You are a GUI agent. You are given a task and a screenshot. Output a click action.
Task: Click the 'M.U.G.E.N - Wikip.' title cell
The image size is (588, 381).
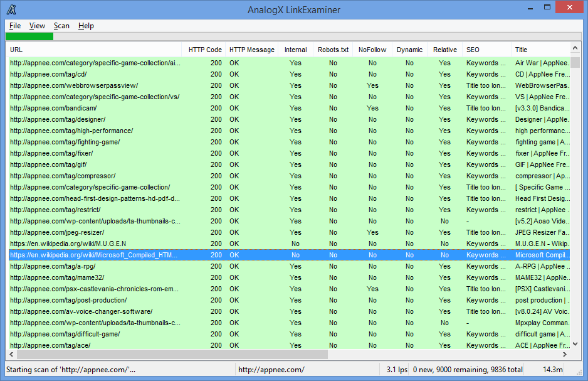[542, 244]
